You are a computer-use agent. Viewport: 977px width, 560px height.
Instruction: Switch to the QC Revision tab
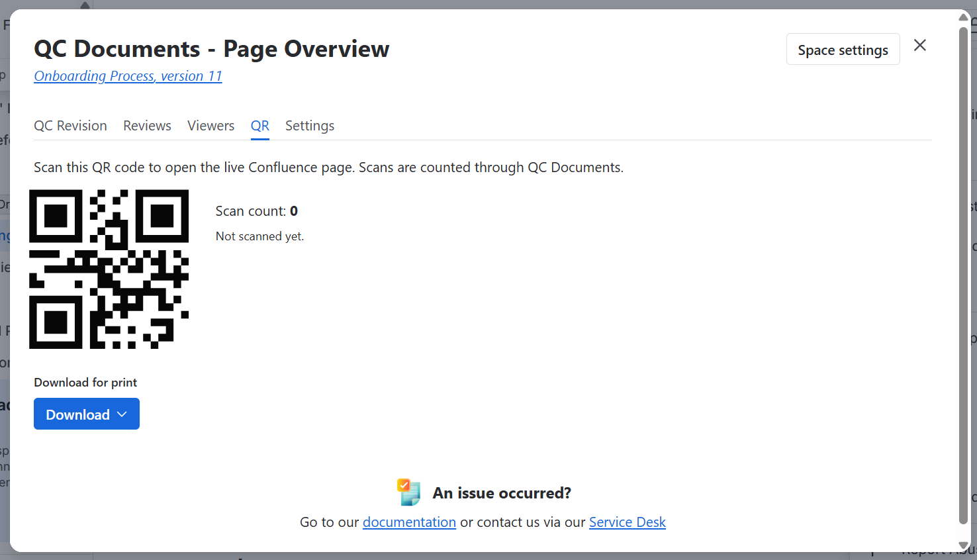(x=70, y=126)
